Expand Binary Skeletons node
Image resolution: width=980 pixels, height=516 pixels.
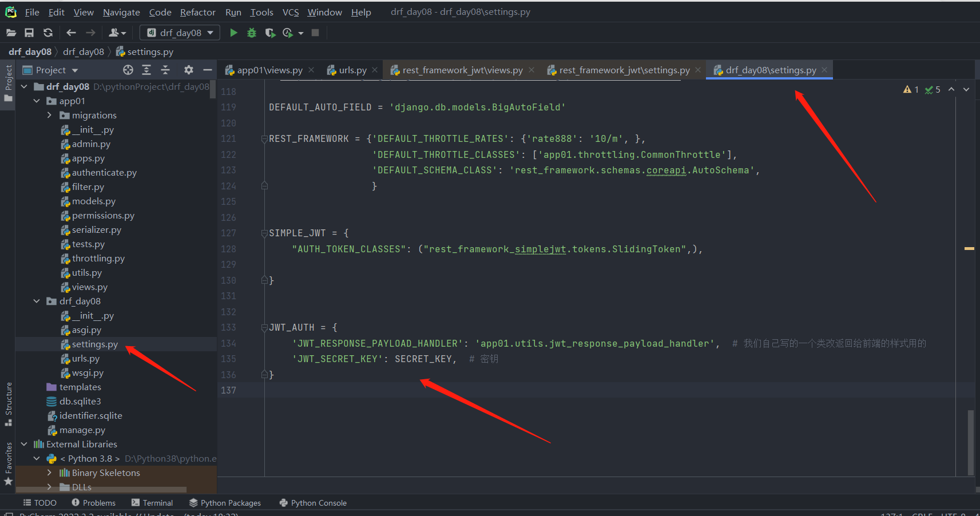tap(49, 473)
